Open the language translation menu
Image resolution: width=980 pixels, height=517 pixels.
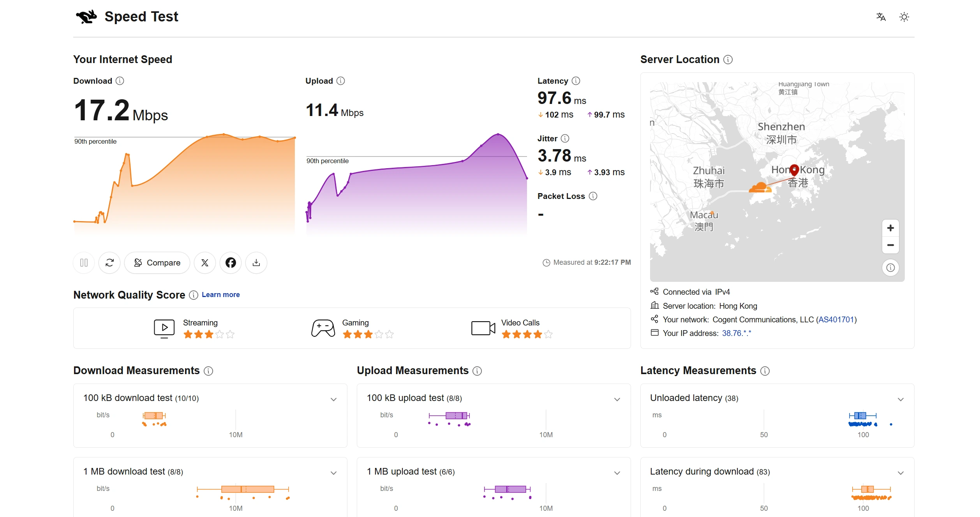[x=881, y=17]
